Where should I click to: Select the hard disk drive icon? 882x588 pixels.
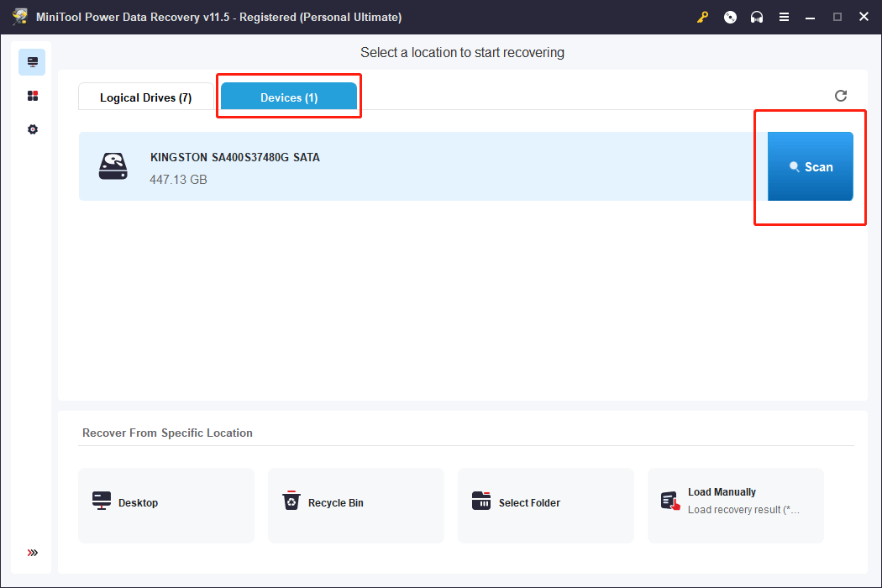[x=113, y=166]
